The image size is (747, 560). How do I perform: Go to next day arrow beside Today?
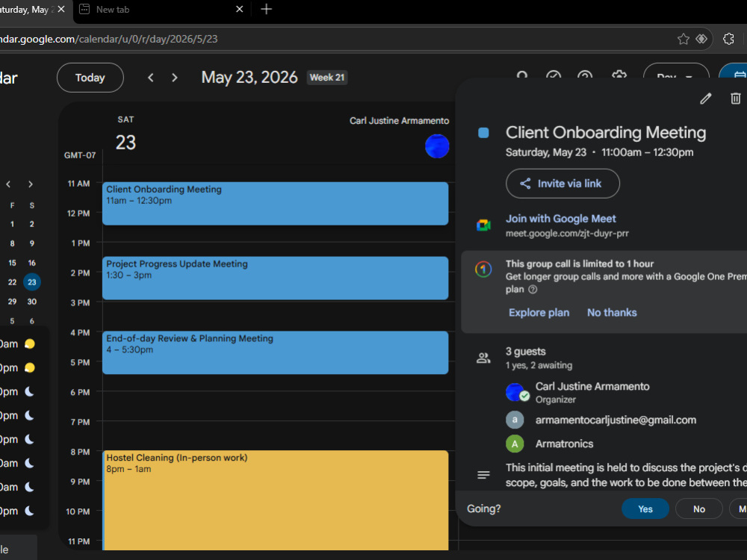174,78
